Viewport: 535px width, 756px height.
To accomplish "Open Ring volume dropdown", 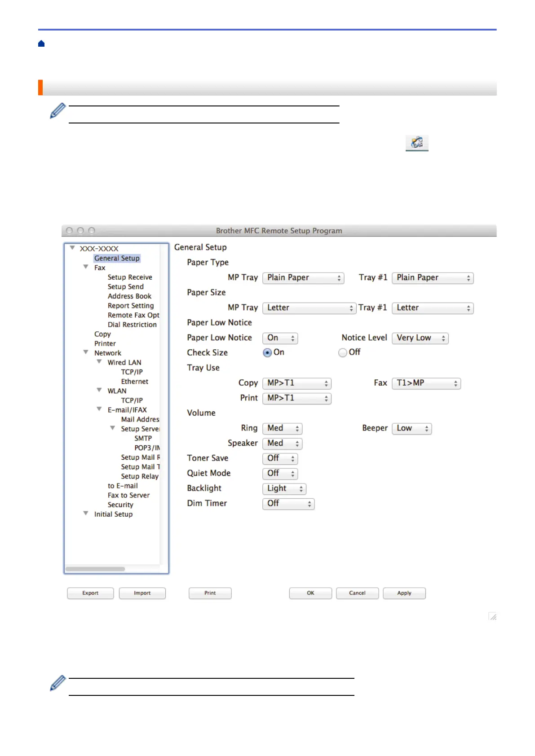I will [x=283, y=429].
